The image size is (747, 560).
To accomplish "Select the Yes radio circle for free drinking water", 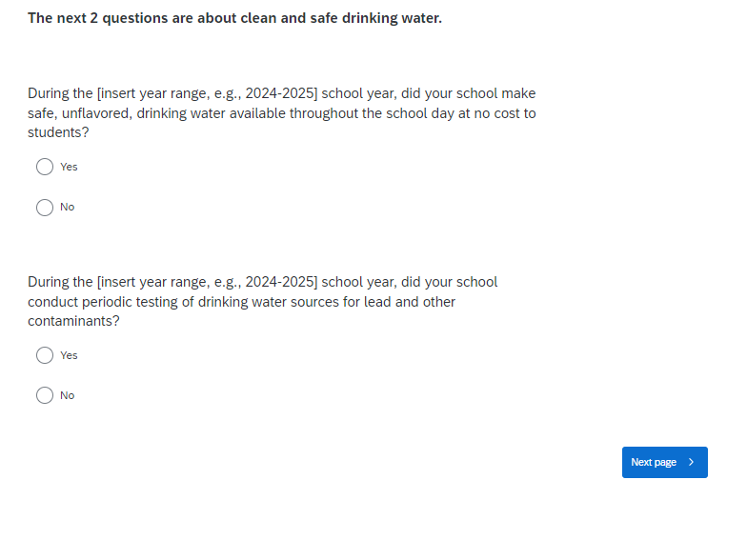I will [45, 167].
